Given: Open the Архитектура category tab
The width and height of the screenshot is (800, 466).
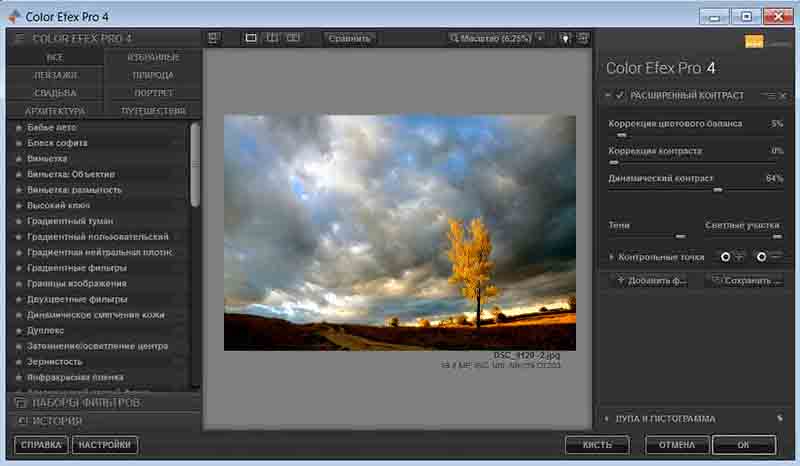Looking at the screenshot, I should point(55,111).
